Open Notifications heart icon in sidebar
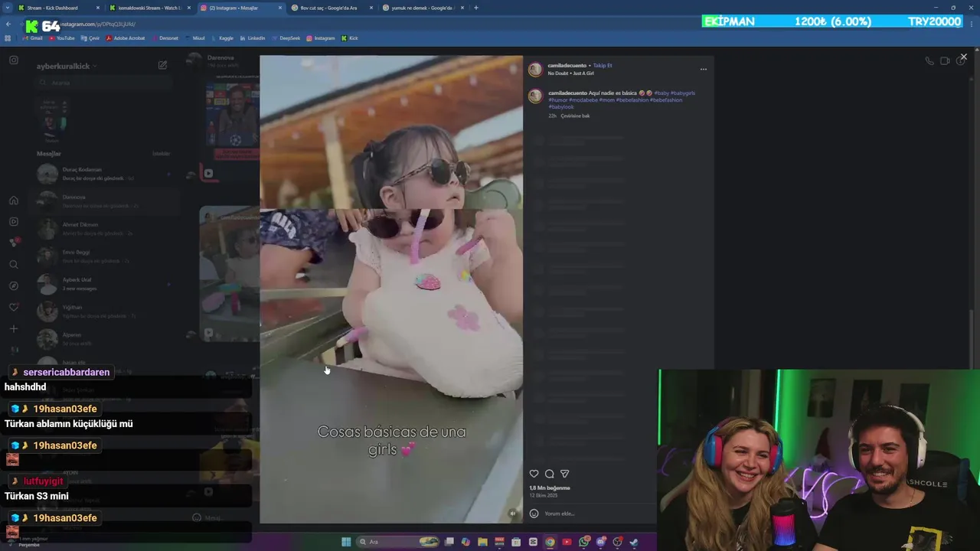 [14, 307]
